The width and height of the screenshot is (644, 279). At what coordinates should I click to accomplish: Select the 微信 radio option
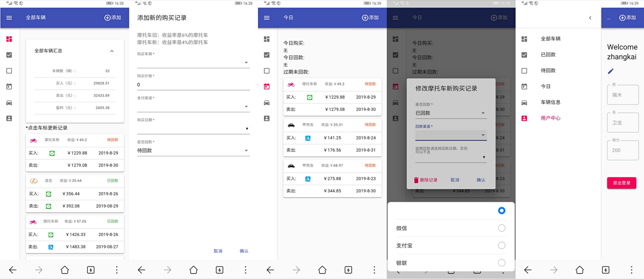[x=502, y=228]
